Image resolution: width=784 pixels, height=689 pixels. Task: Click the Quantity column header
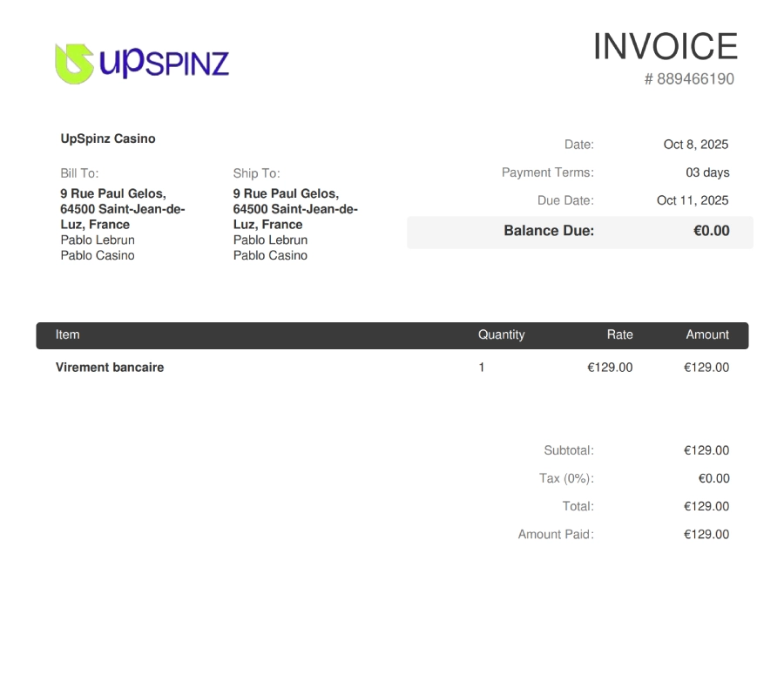(x=502, y=334)
